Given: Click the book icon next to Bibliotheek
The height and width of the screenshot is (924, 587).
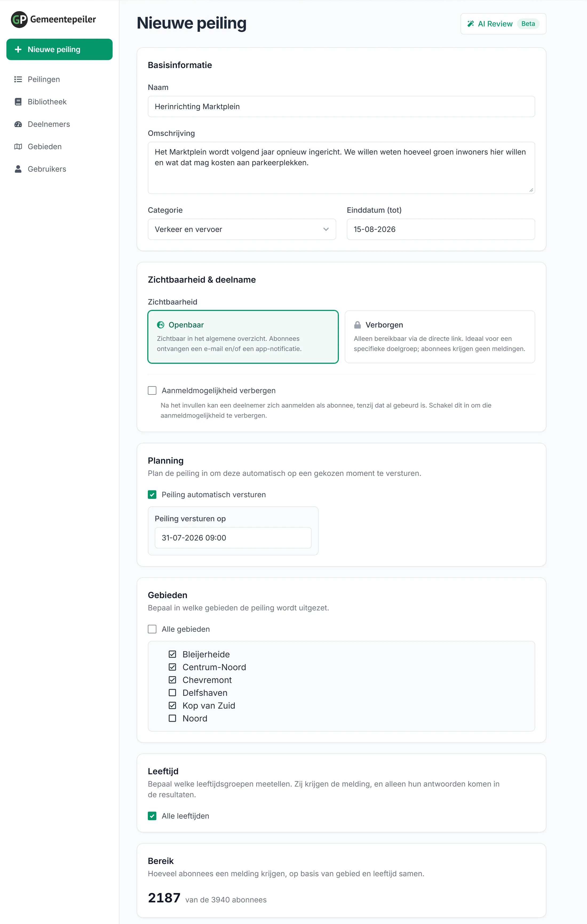Looking at the screenshot, I should coord(18,102).
